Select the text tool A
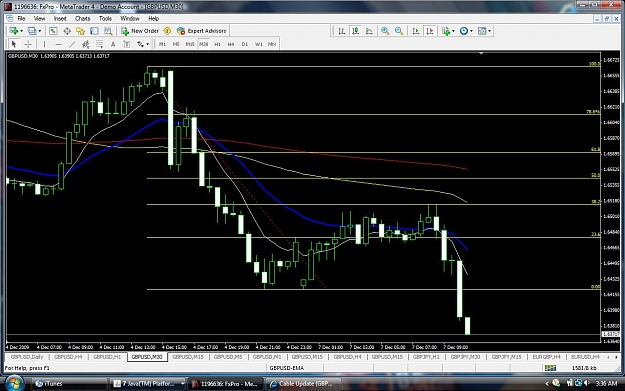This screenshot has height=391, width=625. click(113, 44)
